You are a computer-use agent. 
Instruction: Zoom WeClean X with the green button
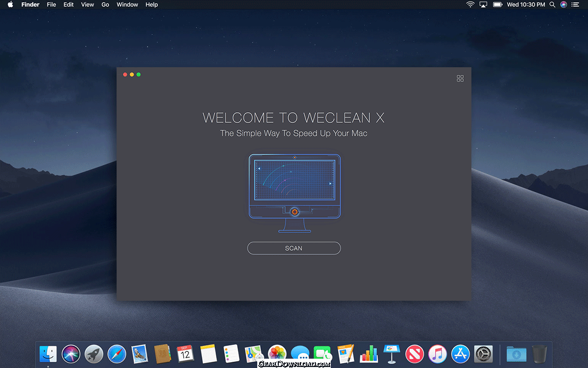[x=139, y=75]
